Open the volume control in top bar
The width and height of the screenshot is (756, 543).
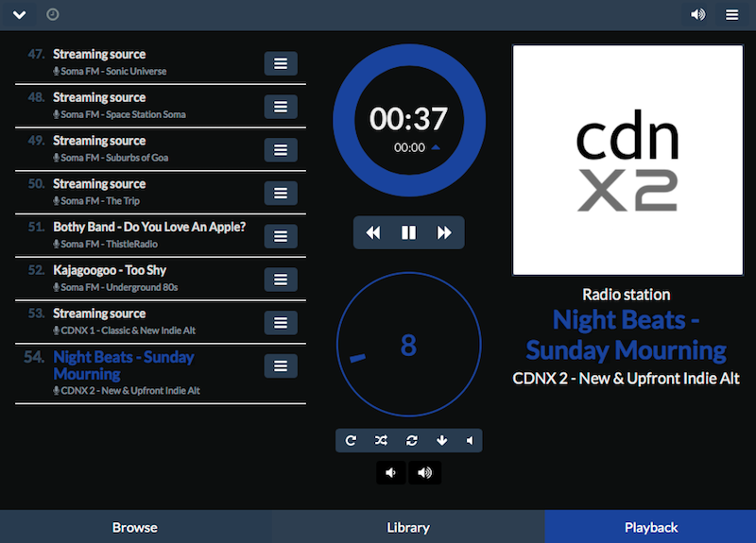pyautogui.click(x=697, y=15)
